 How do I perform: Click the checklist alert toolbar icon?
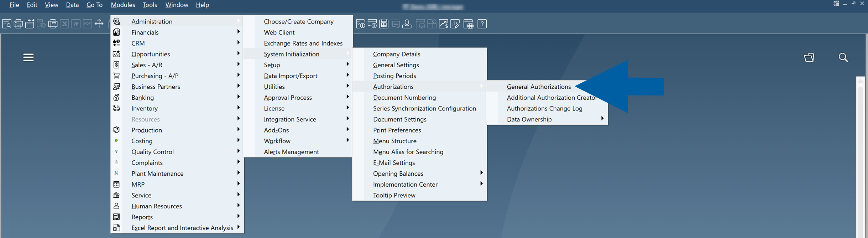pos(360,24)
